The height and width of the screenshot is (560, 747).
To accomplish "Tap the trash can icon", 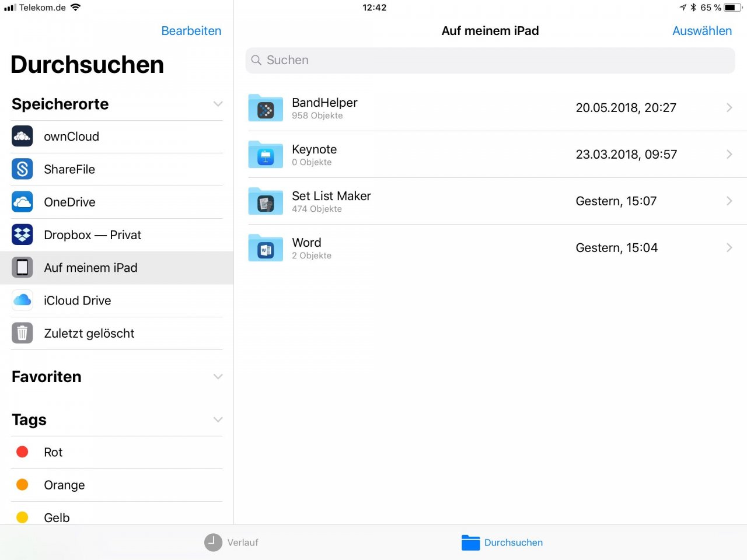I will (22, 333).
